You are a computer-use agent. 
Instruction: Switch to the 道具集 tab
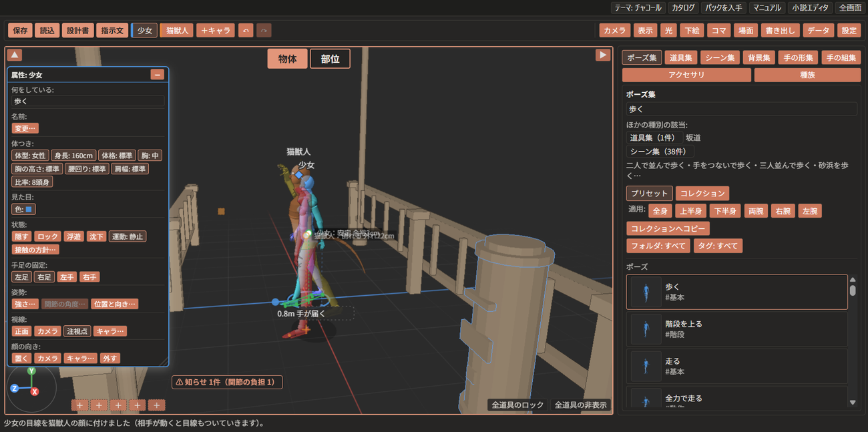pos(681,57)
